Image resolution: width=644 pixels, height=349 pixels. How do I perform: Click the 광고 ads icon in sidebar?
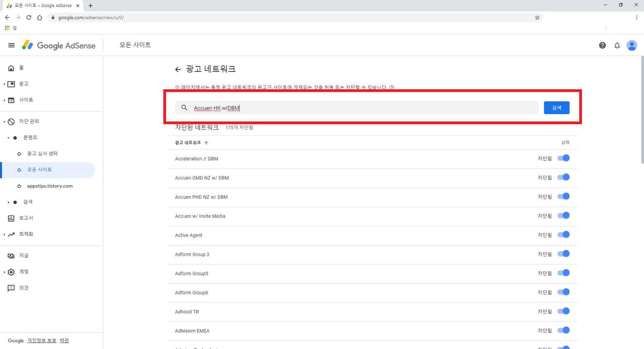click(x=11, y=84)
